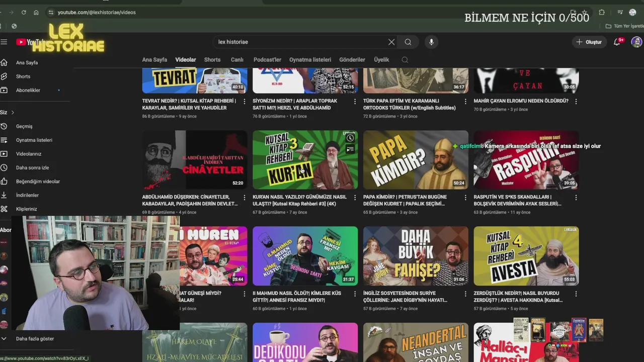Open title 'SİYONİZM NEDİR? | ARAPLAR TOPRAK SATTI MI'
This screenshot has height=362, width=644.
point(295,104)
